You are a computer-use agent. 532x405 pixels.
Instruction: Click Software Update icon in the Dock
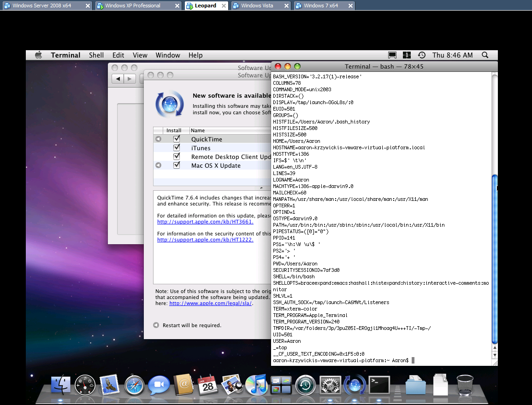tap(355, 385)
